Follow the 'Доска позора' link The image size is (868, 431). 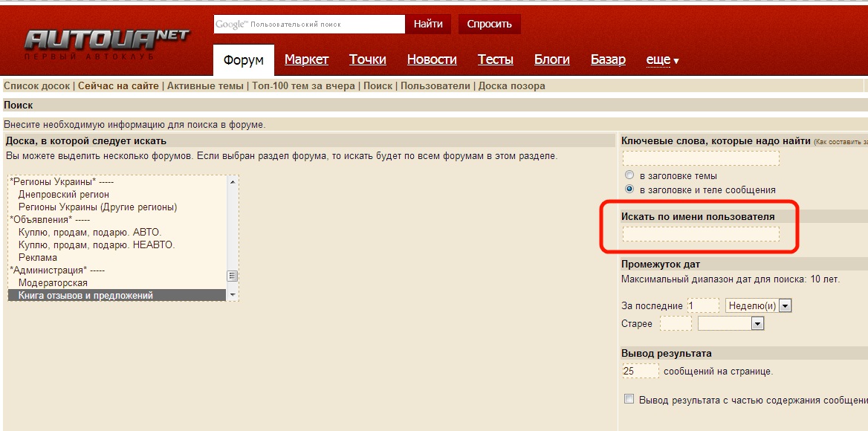coord(511,85)
